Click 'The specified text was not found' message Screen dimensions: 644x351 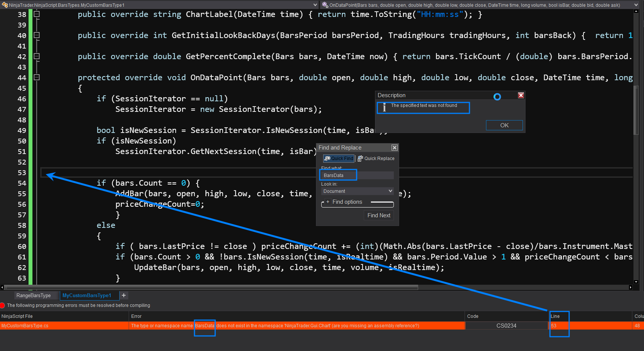pyautogui.click(x=424, y=105)
